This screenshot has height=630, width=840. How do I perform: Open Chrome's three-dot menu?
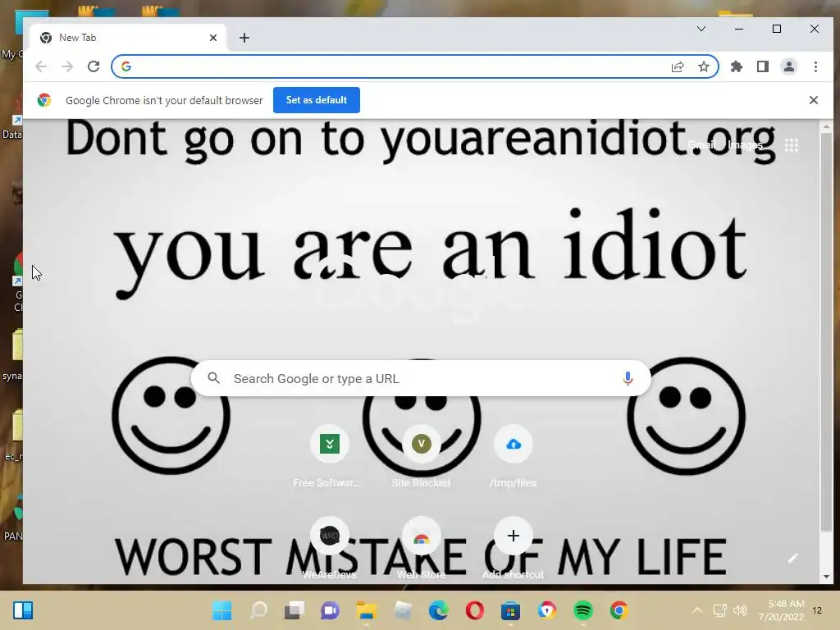[x=816, y=66]
